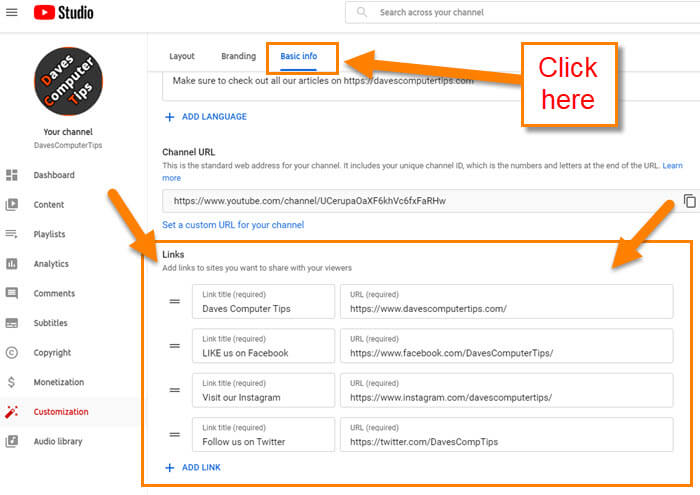Edit the Follow us on Twitter title field
The image size is (700, 495).
[x=263, y=434]
